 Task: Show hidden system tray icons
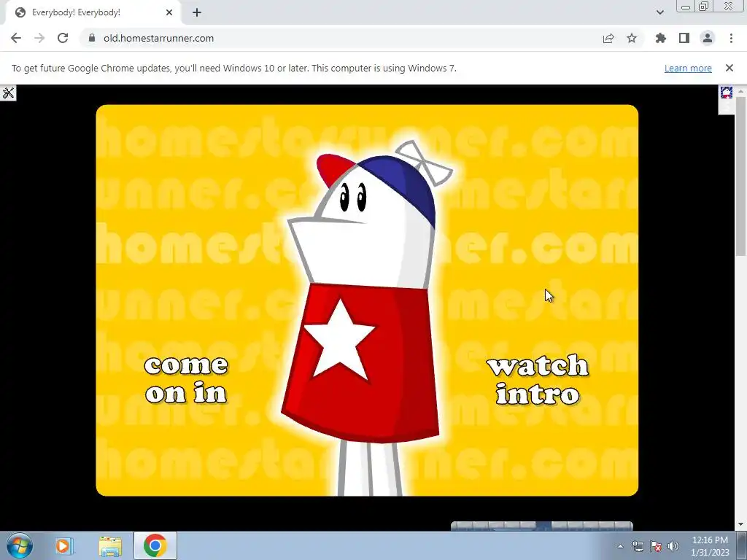click(x=620, y=546)
